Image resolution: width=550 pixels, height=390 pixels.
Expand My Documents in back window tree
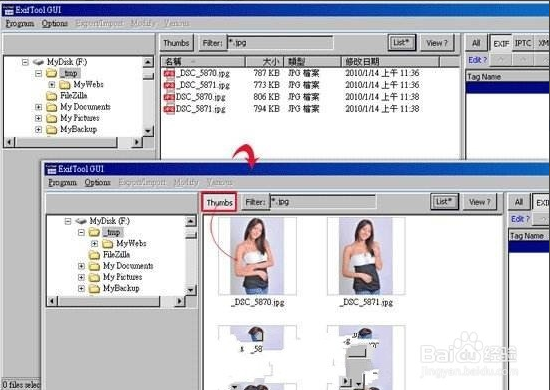[x=38, y=107]
